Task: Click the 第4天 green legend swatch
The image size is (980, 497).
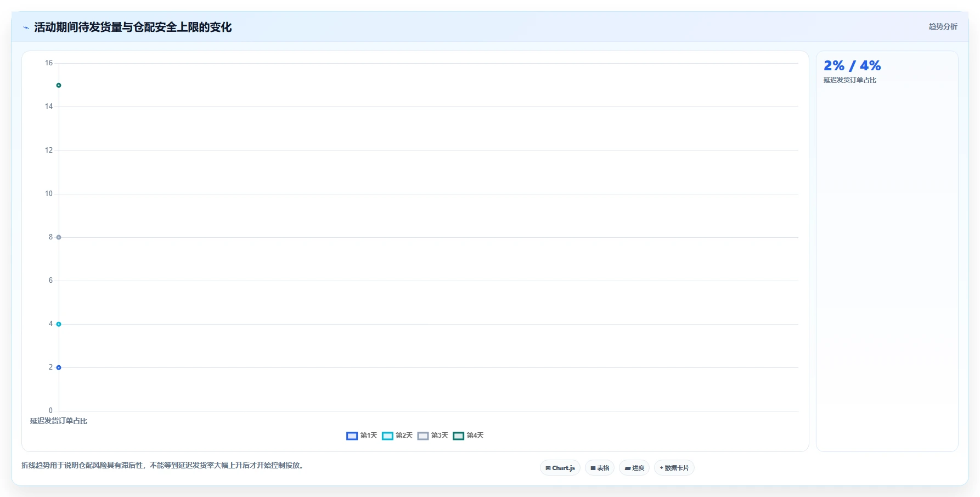Action: 458,436
